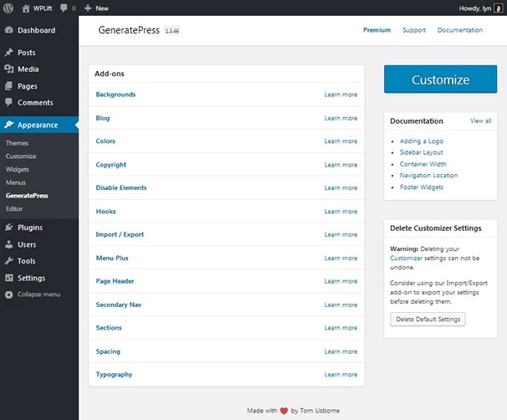Open Container Width article
Screen dimensions: 507x420
coord(423,164)
